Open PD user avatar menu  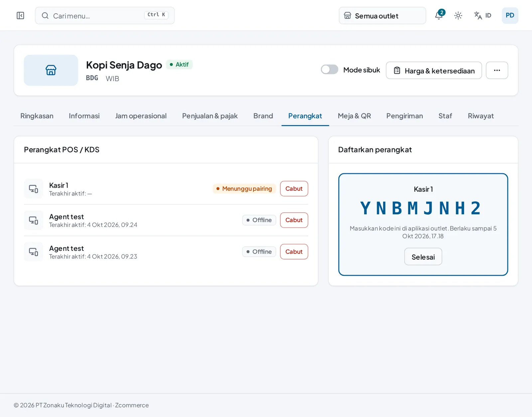[x=510, y=16]
